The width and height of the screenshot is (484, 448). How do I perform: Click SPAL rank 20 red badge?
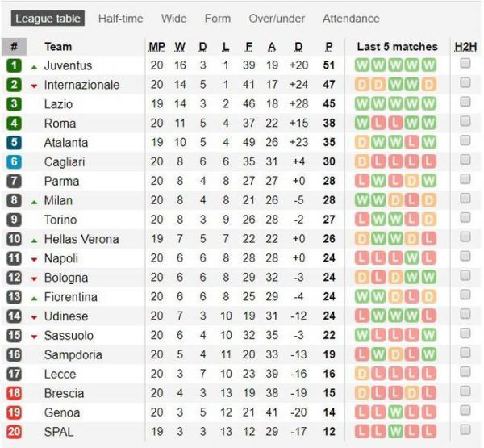[x=14, y=432]
